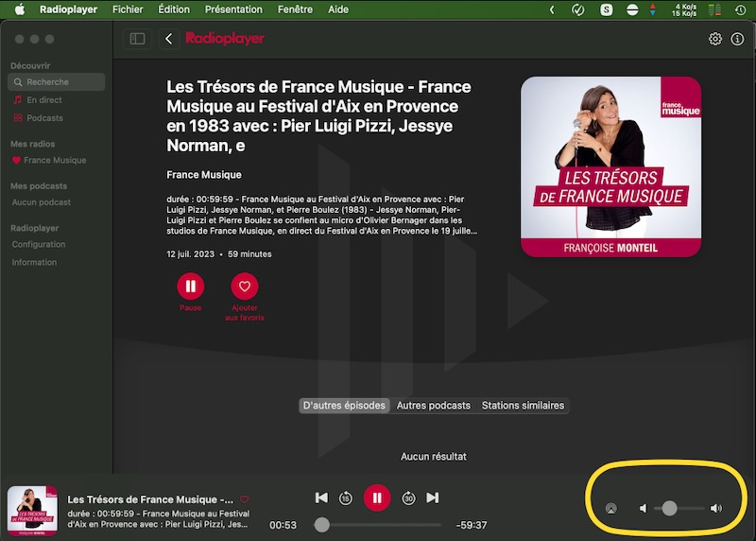
Task: Add episode to favorites heart button
Action: [x=245, y=286]
